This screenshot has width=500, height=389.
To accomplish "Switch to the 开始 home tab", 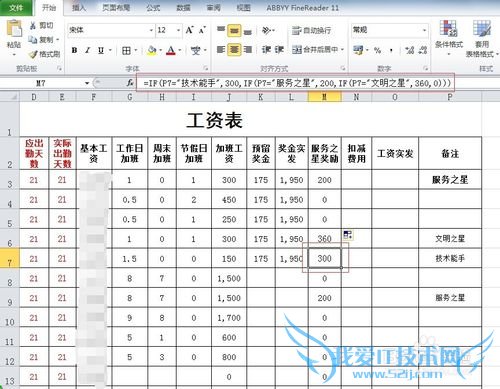I will (49, 7).
